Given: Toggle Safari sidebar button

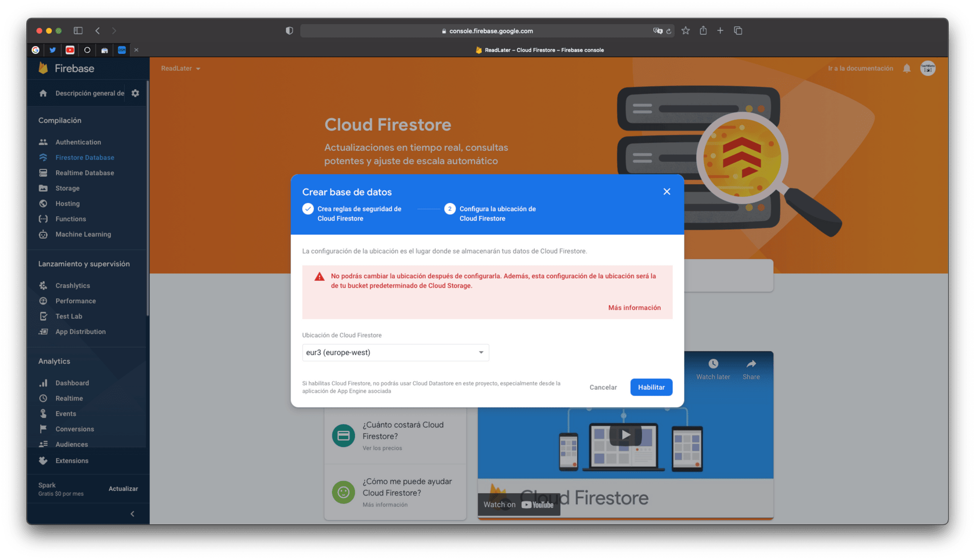Looking at the screenshot, I should (x=78, y=31).
